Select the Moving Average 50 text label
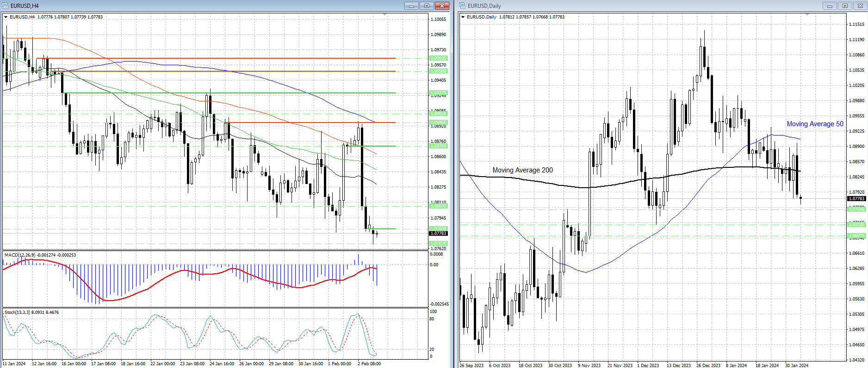Screen dimensions: 868x368 click(815, 124)
